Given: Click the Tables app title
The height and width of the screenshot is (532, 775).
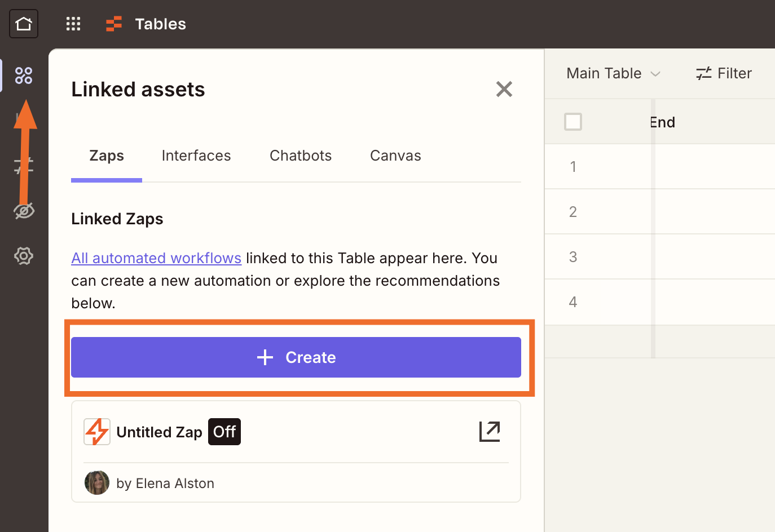Looking at the screenshot, I should pos(161,24).
